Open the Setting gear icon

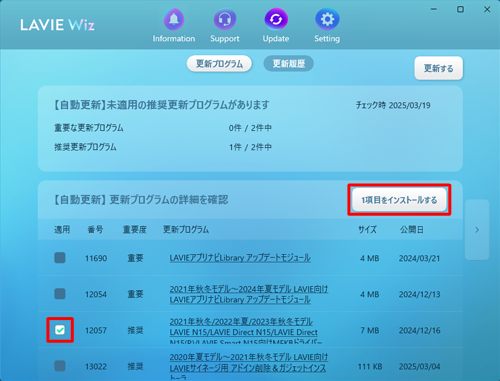[x=327, y=20]
